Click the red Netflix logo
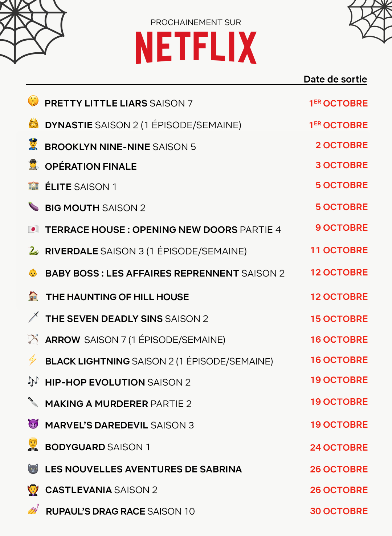392x536 pixels. [x=196, y=48]
